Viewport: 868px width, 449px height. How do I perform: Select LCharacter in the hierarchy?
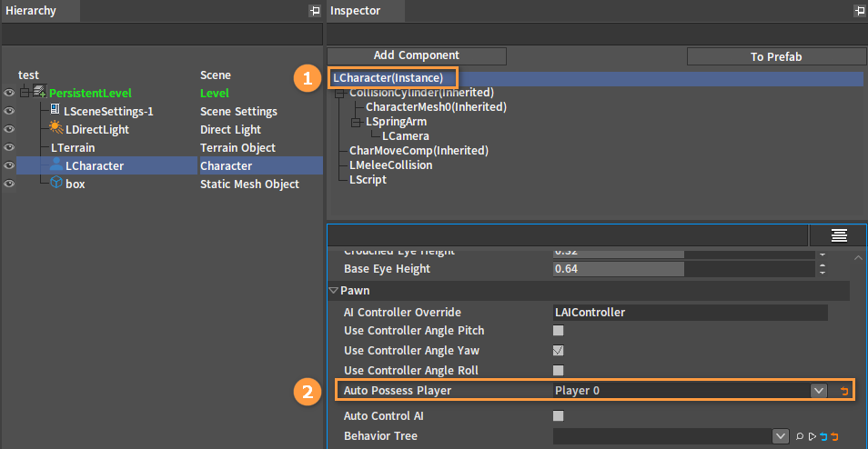pyautogui.click(x=95, y=166)
